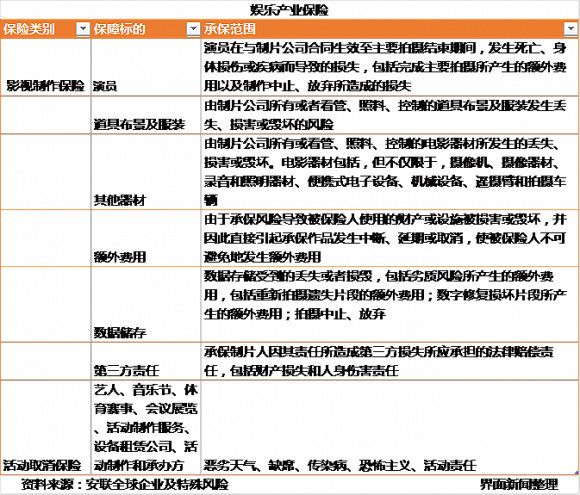Click the cell listing 恶劣天气、缺席、传染病
580x495 pixels.
pyautogui.click(x=390, y=427)
